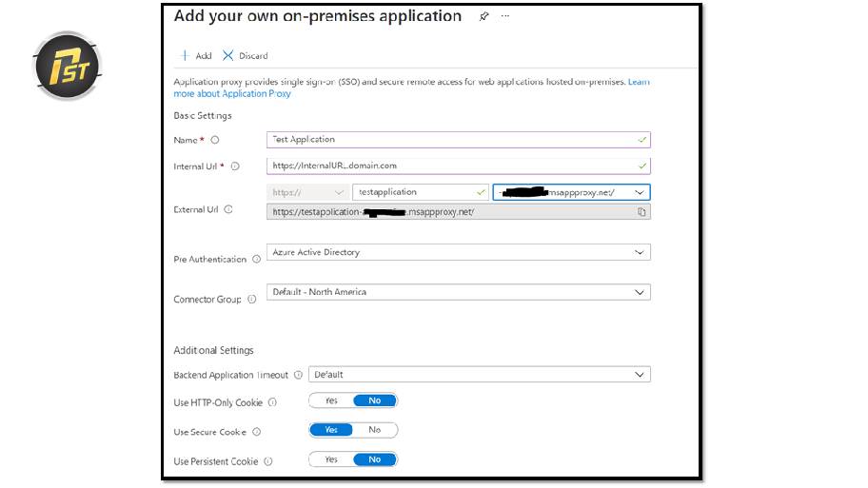Click the Connector Group info icon
This screenshot has height=488, width=868.
[252, 300]
